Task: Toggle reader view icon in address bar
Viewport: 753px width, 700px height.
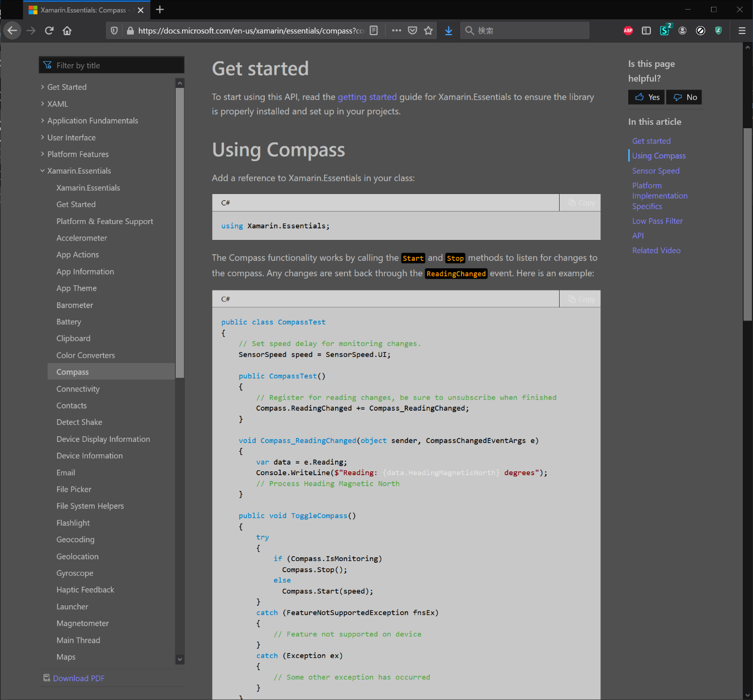Action: point(374,31)
